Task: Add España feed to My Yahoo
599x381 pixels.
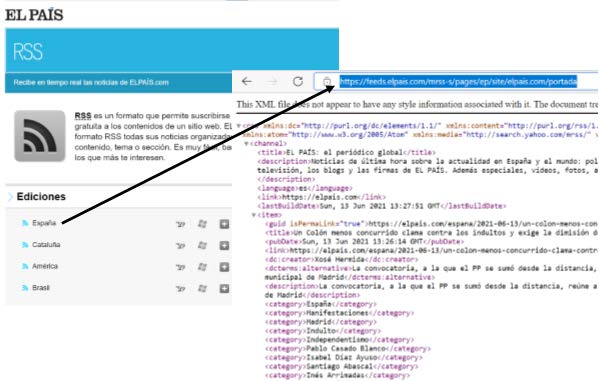Action: pos(180,224)
